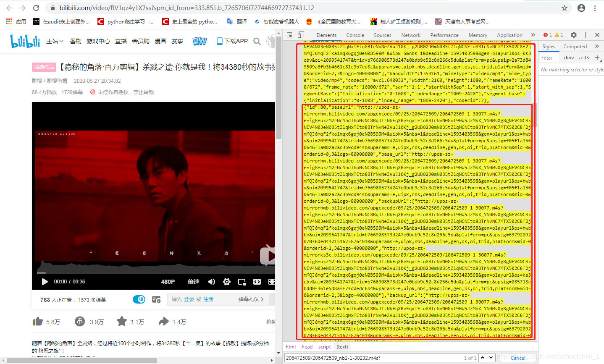Toggle :hov element state panel
This screenshot has height=364, width=604.
tap(569, 58)
